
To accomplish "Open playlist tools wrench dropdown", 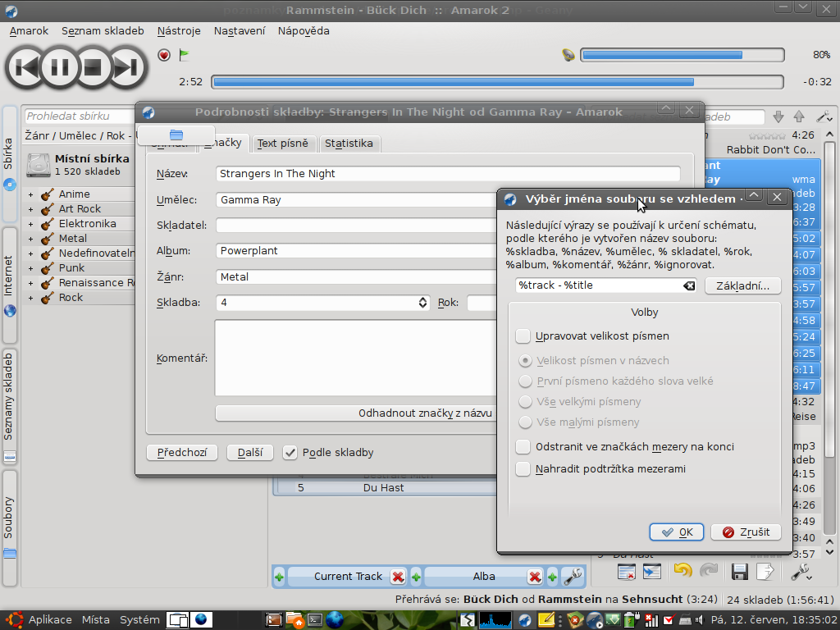I will pos(801,572).
